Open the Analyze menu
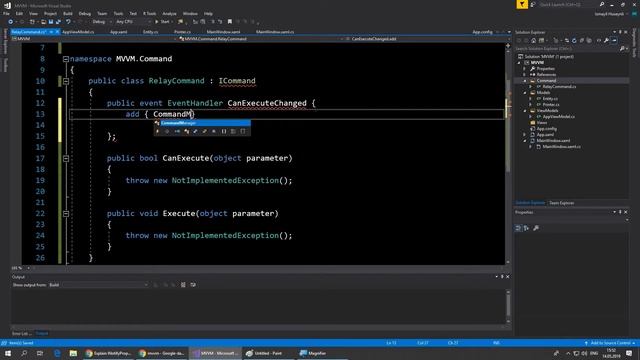640x360 pixels. click(x=169, y=13)
